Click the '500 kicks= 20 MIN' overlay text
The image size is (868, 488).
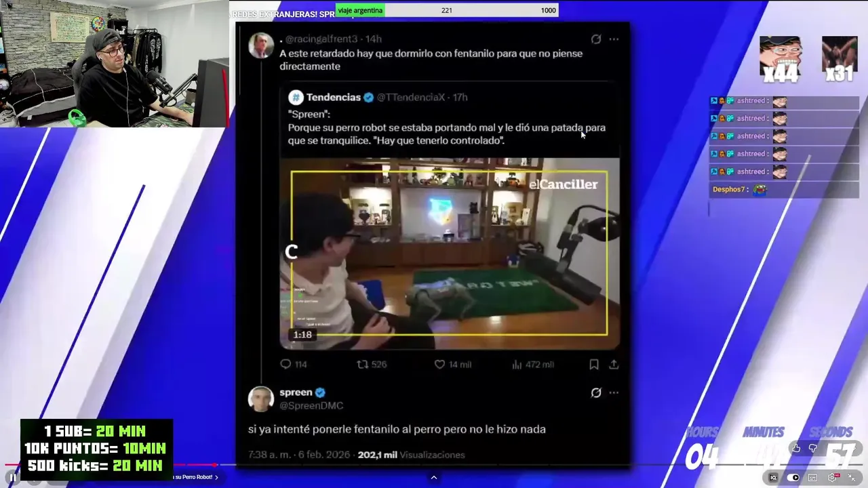(95, 465)
